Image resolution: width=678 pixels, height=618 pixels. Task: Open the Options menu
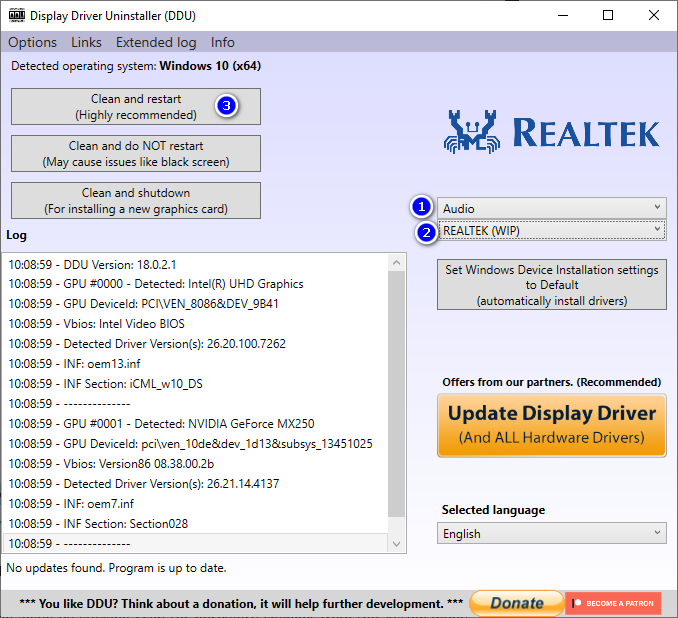[32, 42]
